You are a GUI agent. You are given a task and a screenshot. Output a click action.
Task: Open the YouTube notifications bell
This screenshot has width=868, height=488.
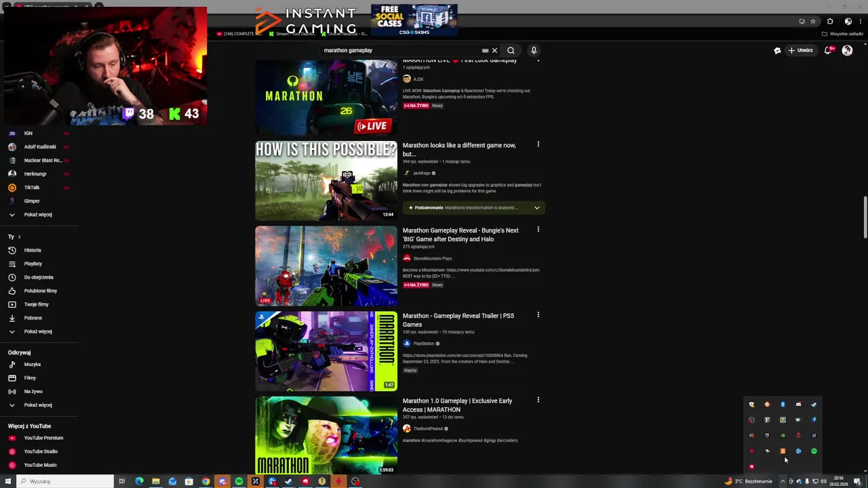828,50
